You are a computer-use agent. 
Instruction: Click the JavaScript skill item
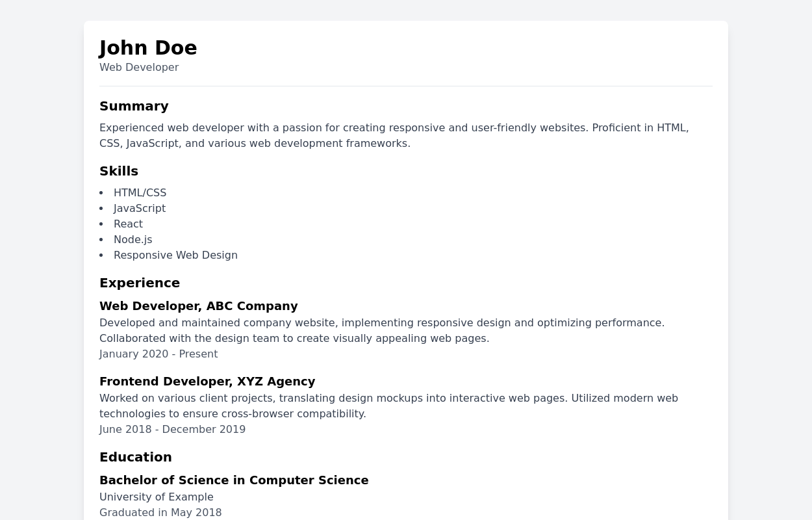click(x=140, y=209)
